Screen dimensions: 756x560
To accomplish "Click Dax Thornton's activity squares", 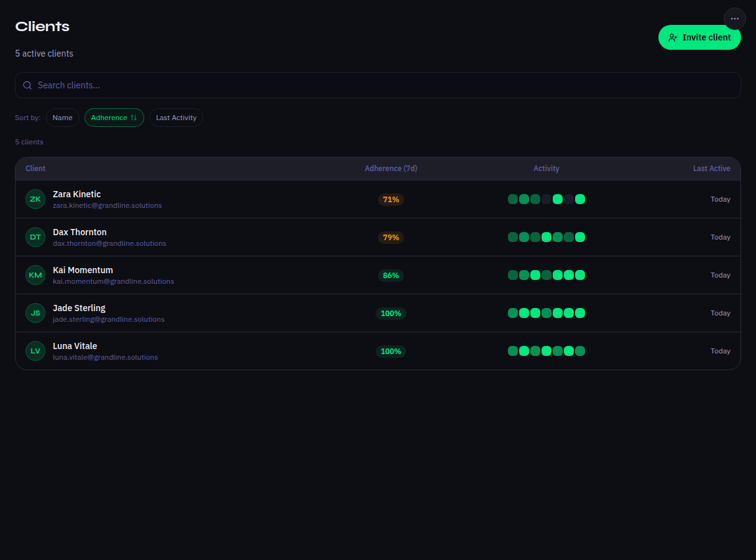I will pos(546,237).
